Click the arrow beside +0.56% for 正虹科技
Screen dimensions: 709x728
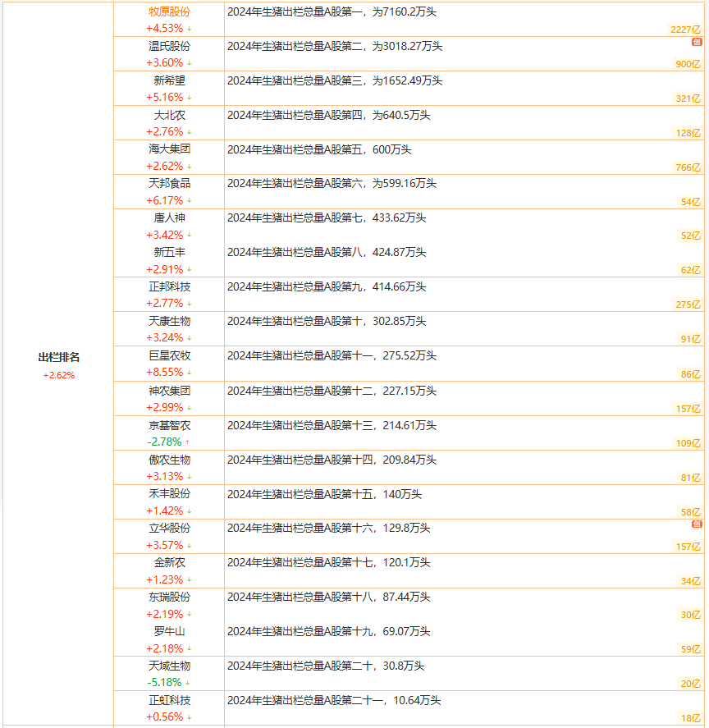189,717
